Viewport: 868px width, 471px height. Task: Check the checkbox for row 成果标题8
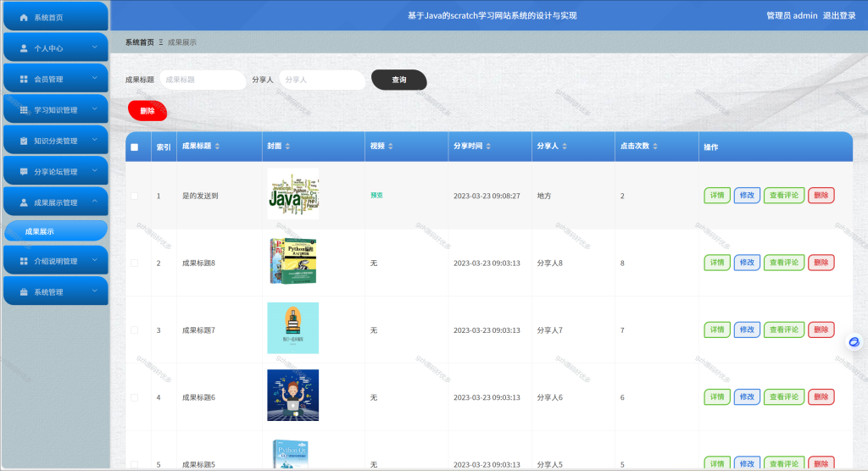point(135,263)
